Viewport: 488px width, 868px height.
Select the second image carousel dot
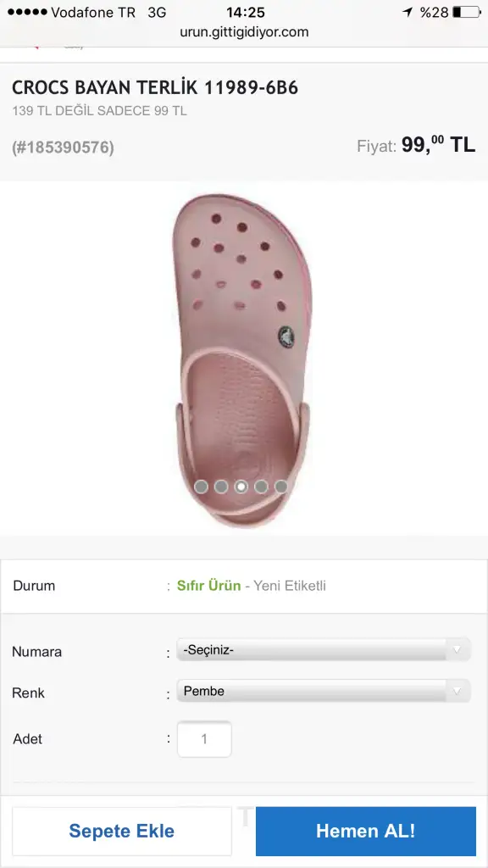(x=221, y=487)
